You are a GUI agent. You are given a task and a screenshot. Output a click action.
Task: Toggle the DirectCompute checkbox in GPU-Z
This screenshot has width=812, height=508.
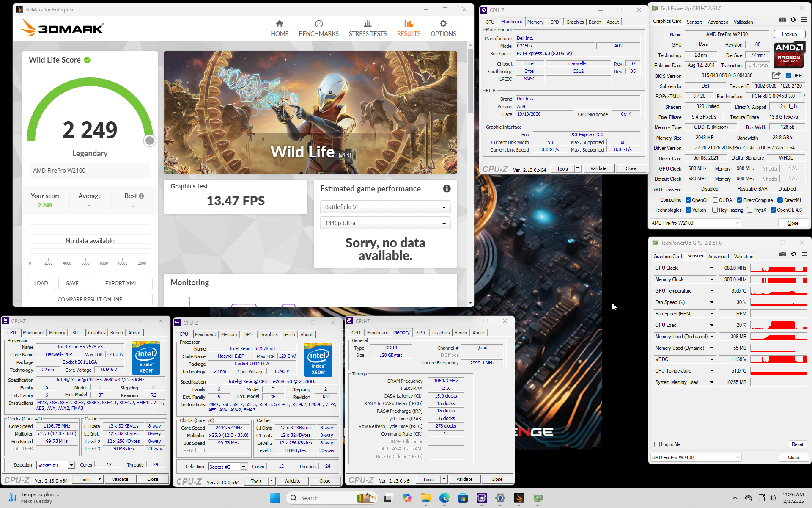click(739, 200)
